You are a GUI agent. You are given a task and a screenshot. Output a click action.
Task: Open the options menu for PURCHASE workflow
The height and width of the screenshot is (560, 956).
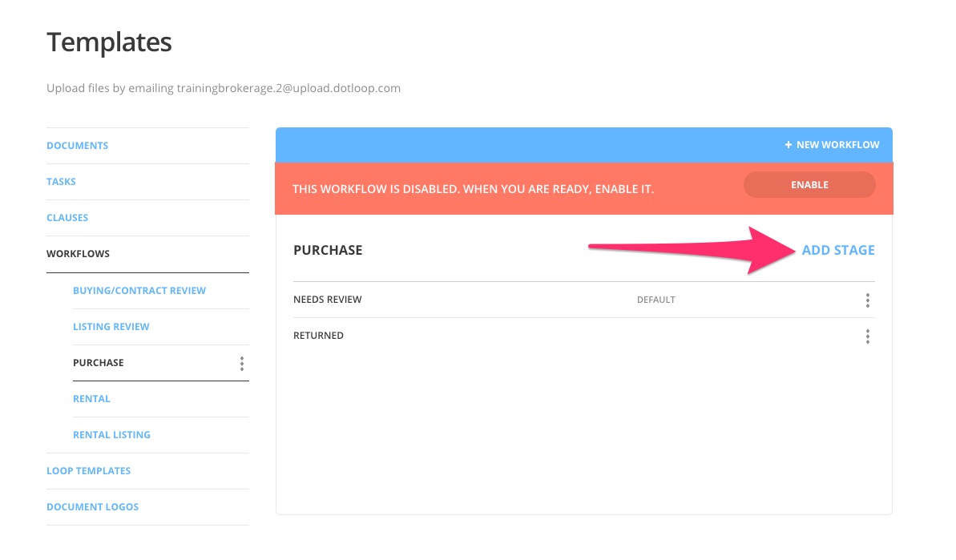point(241,363)
